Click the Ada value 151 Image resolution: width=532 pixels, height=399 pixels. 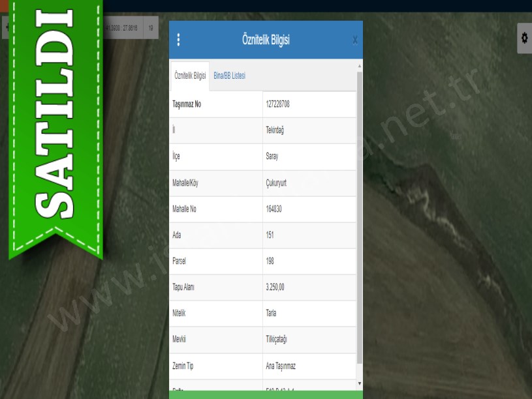(x=270, y=235)
